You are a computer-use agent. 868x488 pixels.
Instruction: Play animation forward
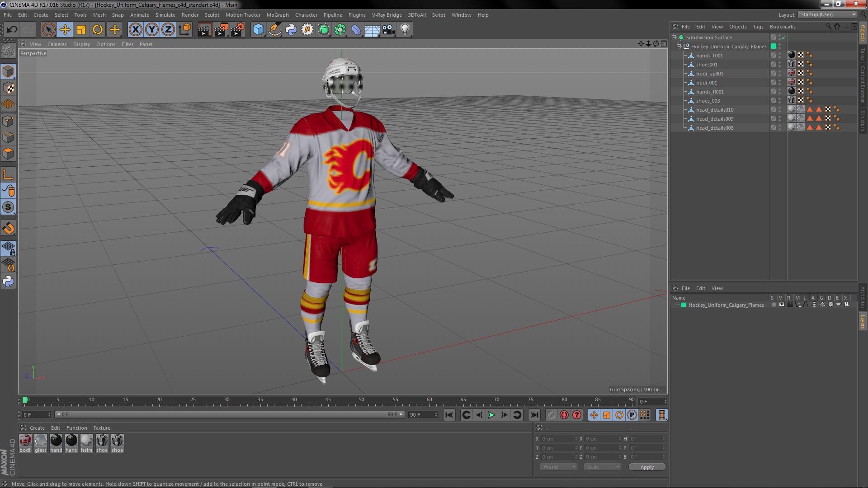491,415
